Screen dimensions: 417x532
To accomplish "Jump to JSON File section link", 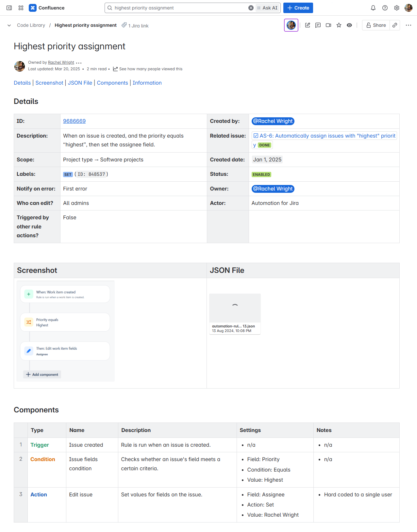I will click(x=80, y=83).
